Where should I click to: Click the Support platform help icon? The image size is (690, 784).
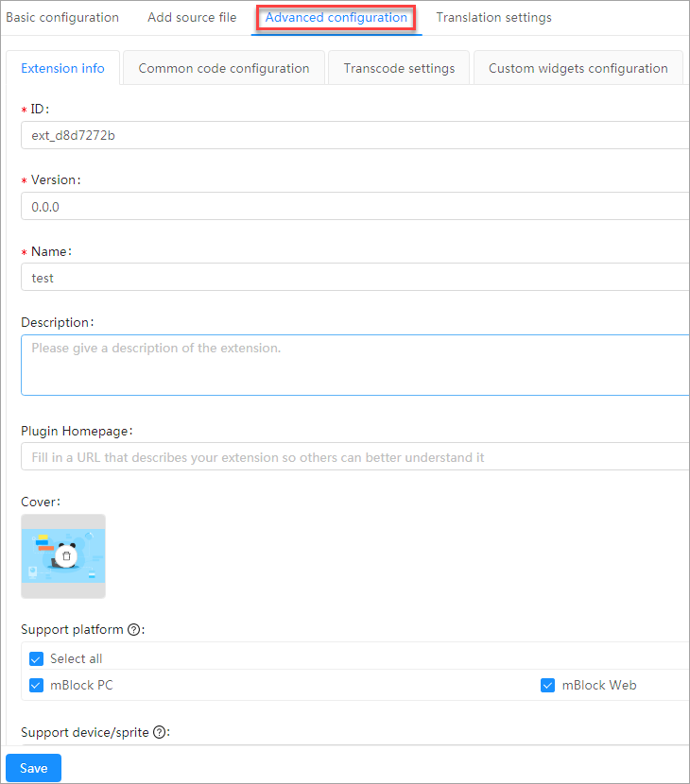(133, 629)
